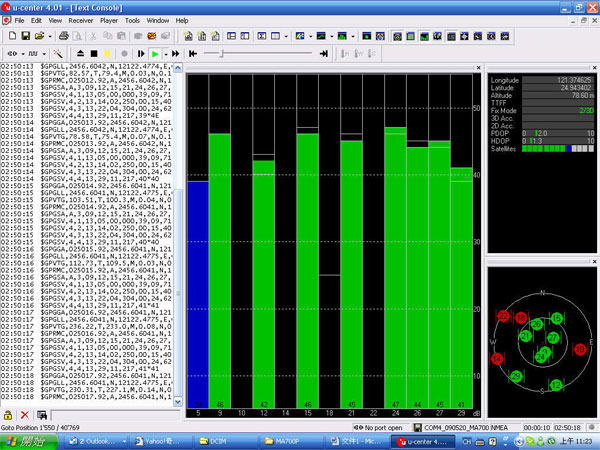Expand the table view dropdown arrow
The image size is (600, 450).
(x=286, y=36)
